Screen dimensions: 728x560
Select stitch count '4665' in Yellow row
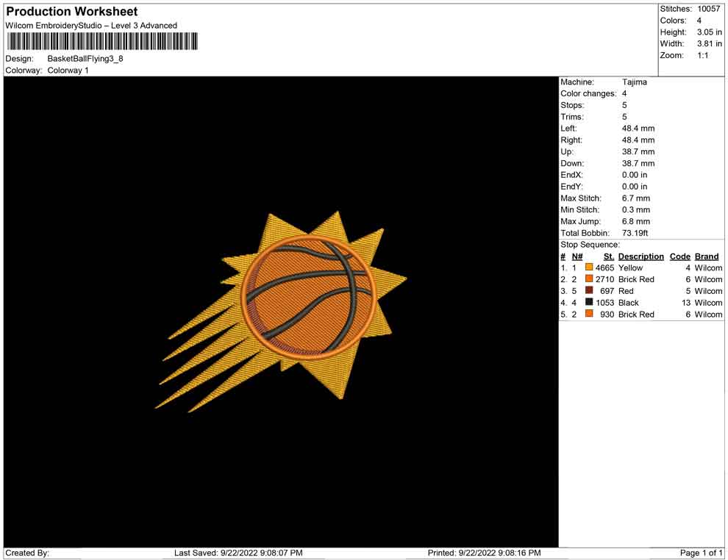[604, 268]
